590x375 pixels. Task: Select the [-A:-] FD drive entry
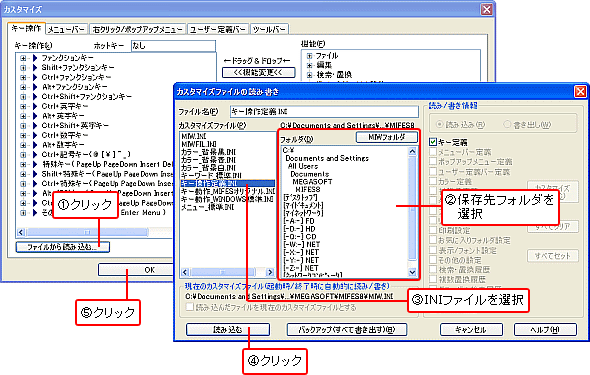[x=299, y=221]
